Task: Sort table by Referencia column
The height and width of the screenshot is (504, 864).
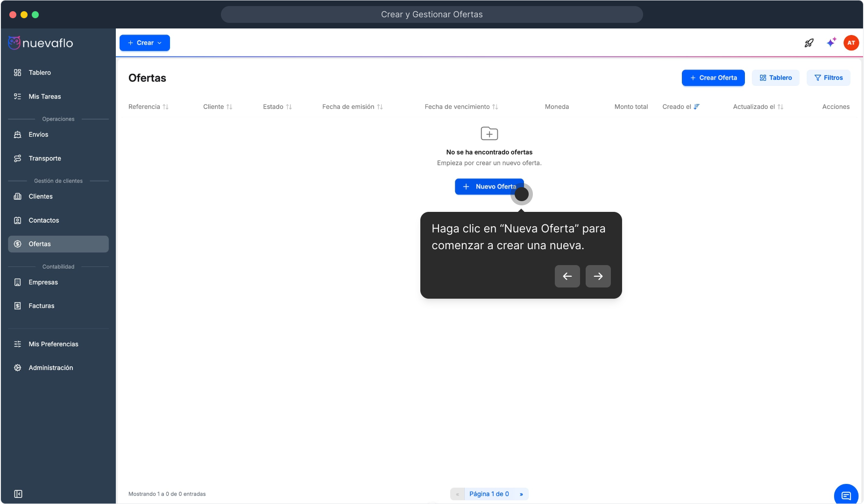Action: tap(148, 107)
